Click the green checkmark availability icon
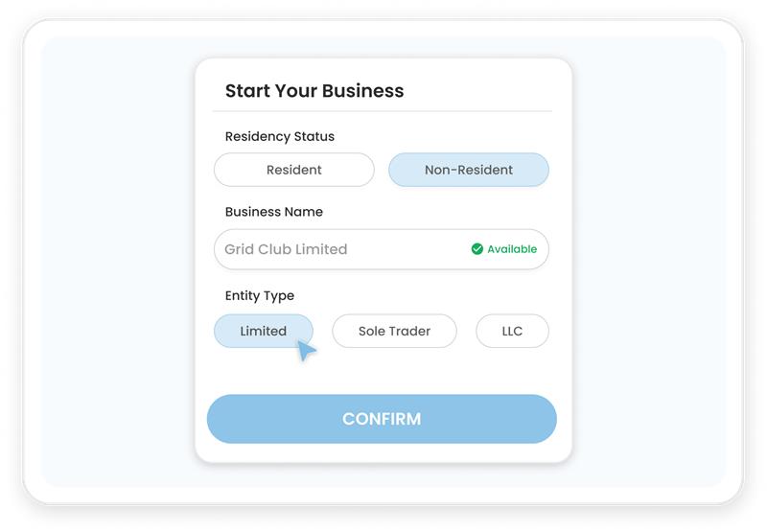767x532 pixels. pyautogui.click(x=476, y=249)
